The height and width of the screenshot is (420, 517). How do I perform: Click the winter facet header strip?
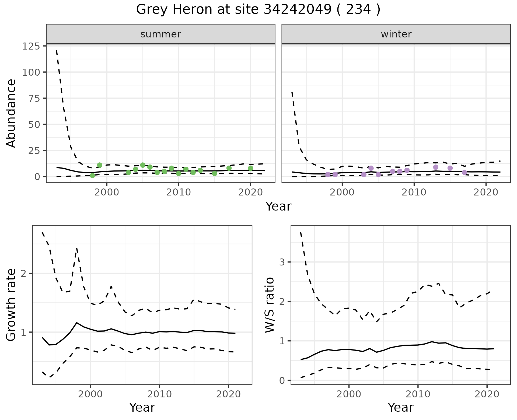(x=396, y=34)
